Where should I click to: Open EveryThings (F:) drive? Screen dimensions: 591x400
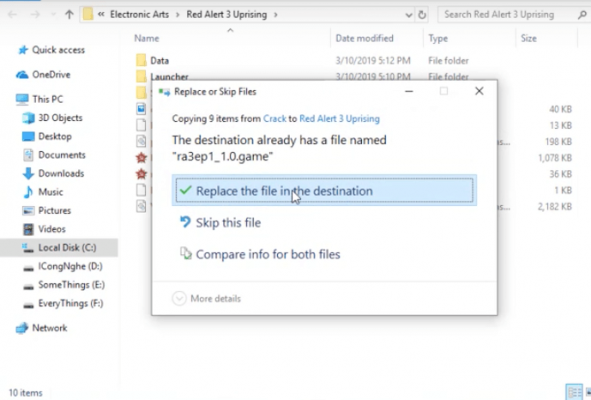pyautogui.click(x=70, y=303)
